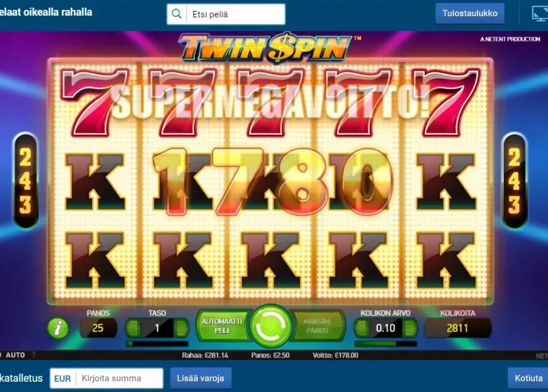Increase the Kolikon arvo coin value
This screenshot has height=392, width=548.
tap(409, 328)
